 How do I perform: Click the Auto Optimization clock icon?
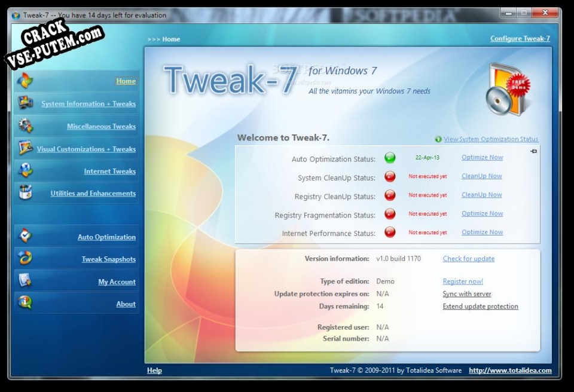click(25, 236)
